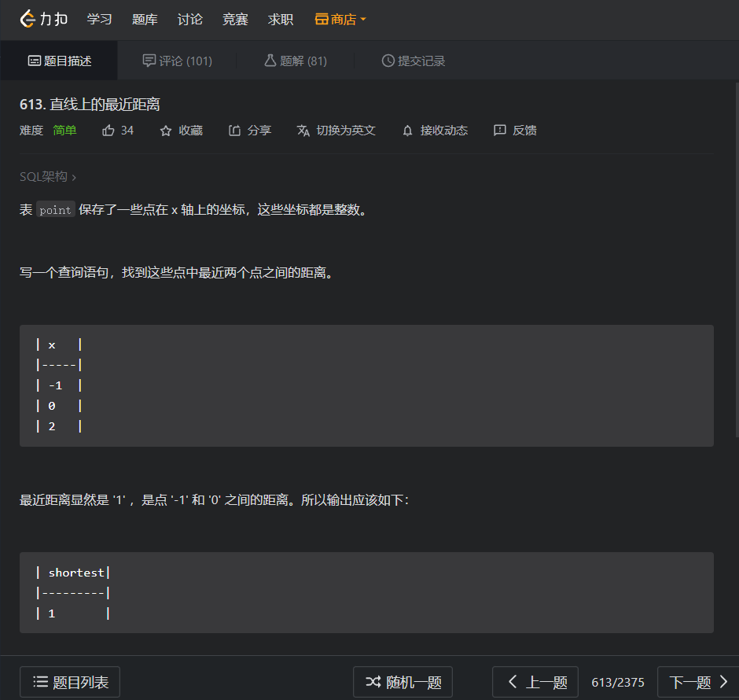Expand the SQL架构 section
Screen dimensions: 739x700
pos(48,177)
